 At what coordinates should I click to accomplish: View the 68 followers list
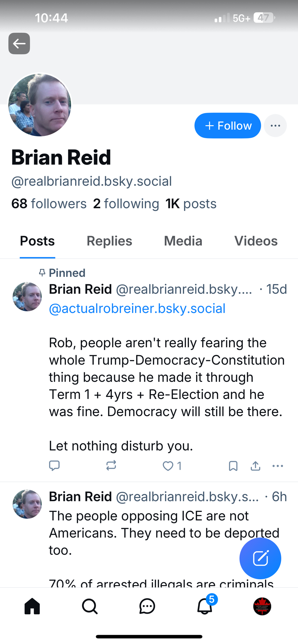click(49, 204)
